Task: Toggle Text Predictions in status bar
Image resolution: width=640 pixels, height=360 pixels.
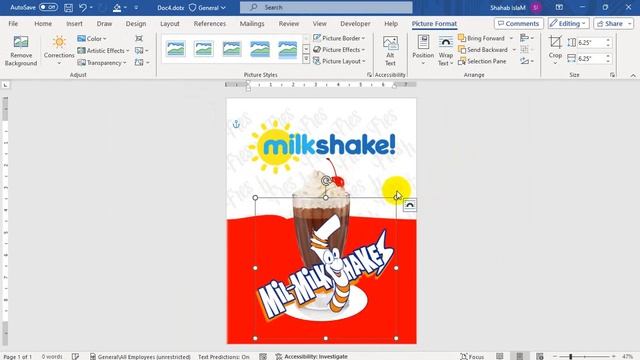Action: 224,356
